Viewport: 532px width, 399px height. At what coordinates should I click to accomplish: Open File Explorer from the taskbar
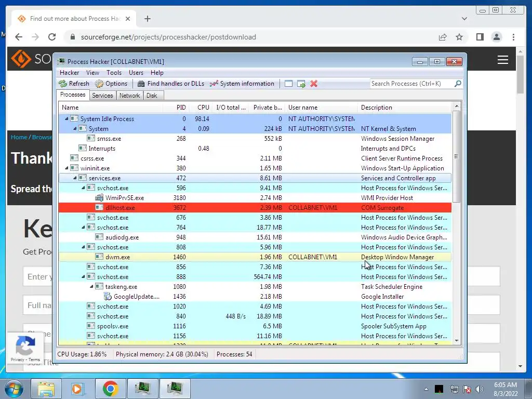(46, 389)
